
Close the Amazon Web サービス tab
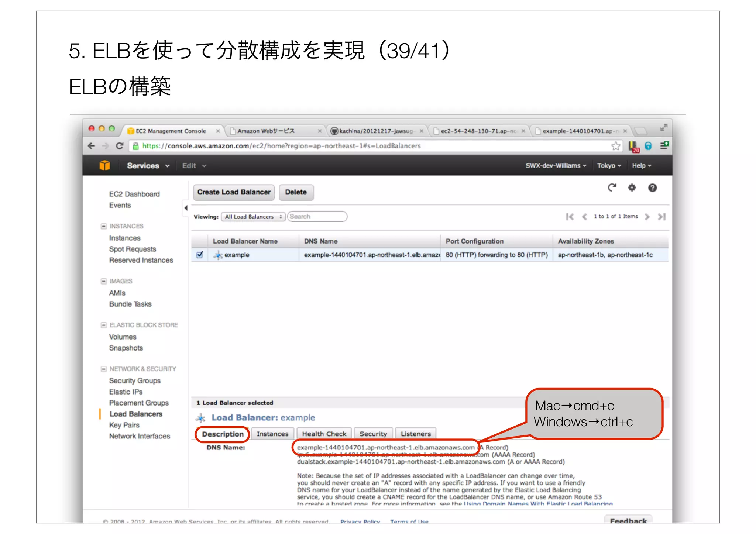click(x=320, y=131)
